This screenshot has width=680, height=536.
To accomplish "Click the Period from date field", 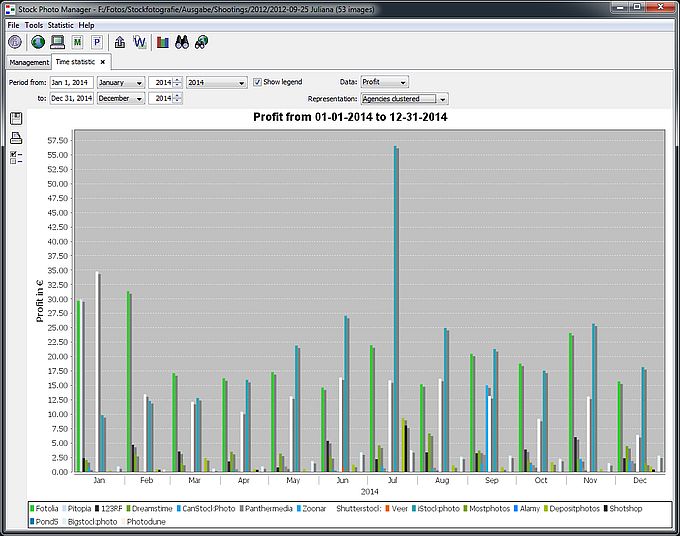I will pos(72,82).
